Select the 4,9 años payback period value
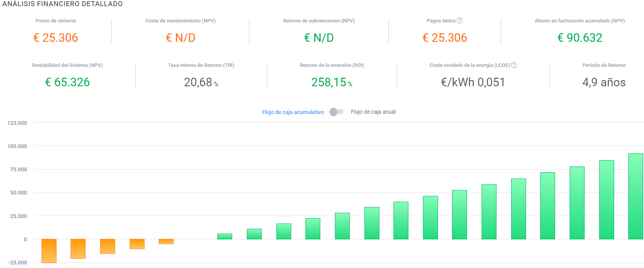This screenshot has width=644, height=268. (x=604, y=82)
